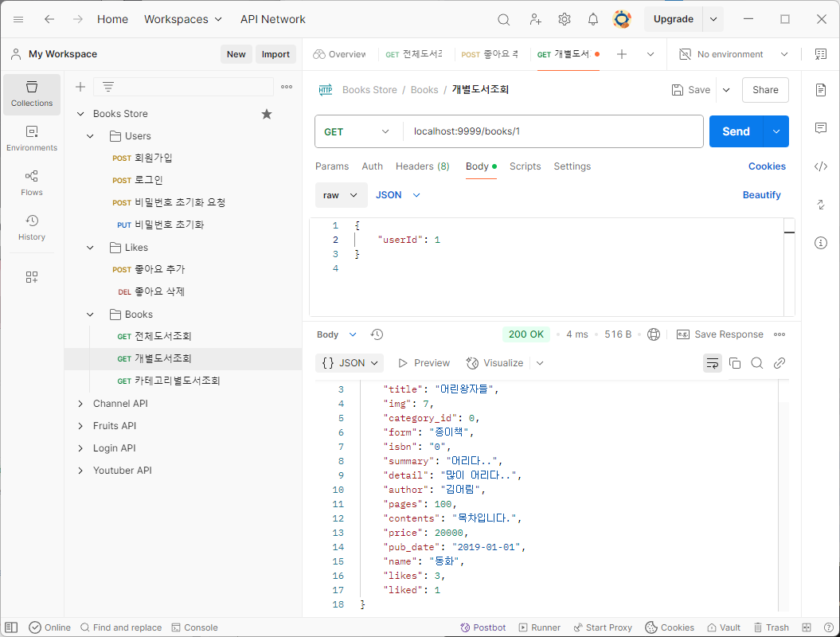Screen dimensions: 840x637
Task: Open Workspaces dropdown
Action: tap(182, 19)
